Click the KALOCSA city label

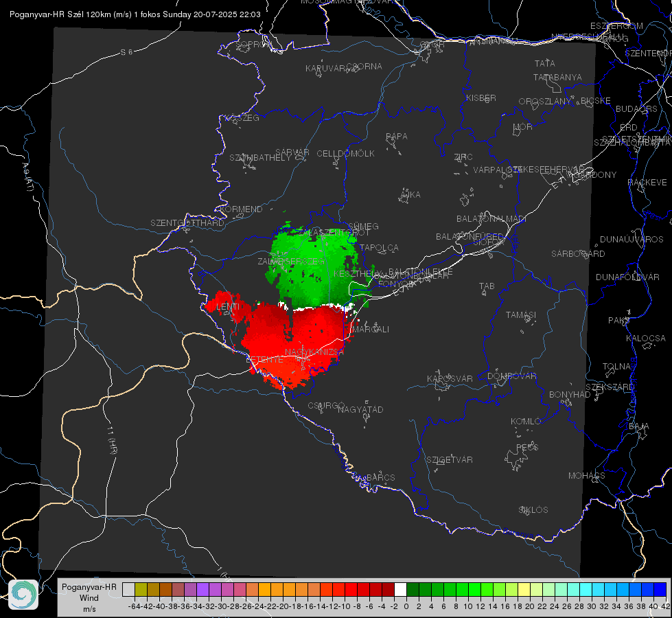click(645, 339)
